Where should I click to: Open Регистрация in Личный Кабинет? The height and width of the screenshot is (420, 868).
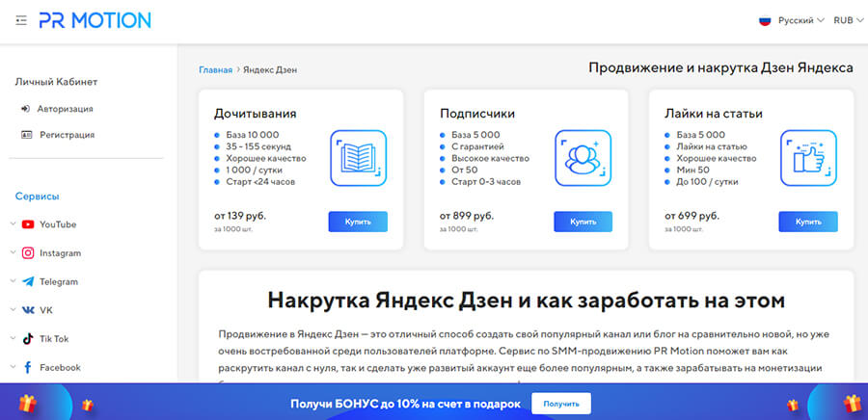coord(67,135)
